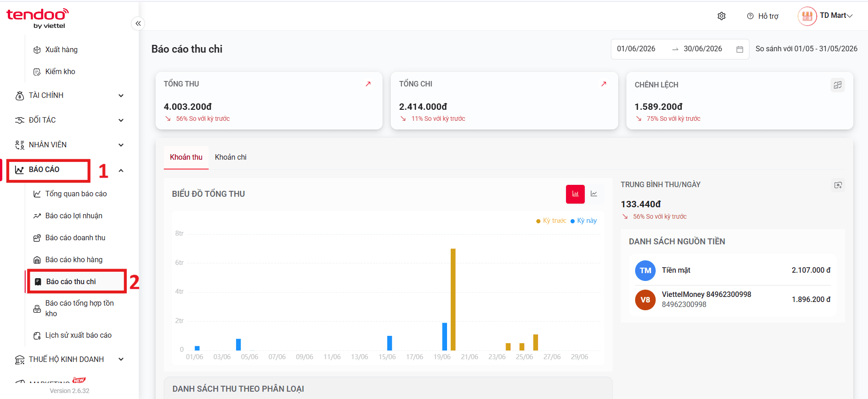Open the TD Mart account dropdown
The image size is (868, 399).
tap(836, 16)
